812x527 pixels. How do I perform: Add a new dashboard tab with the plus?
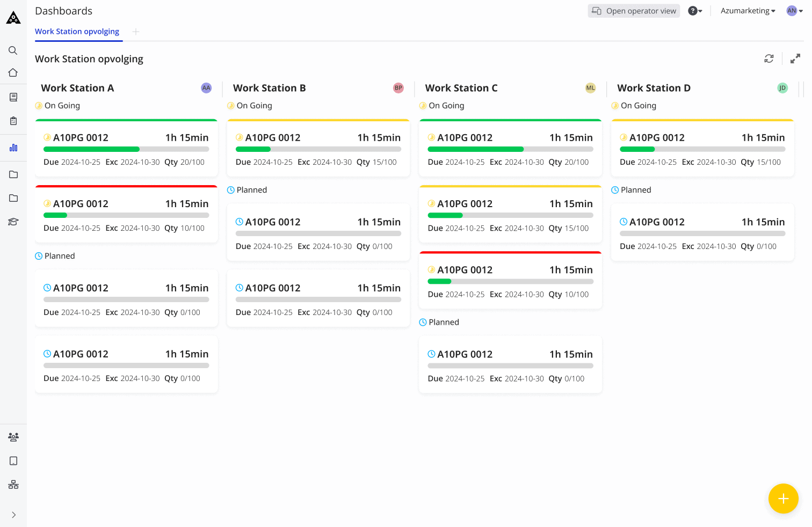tap(135, 32)
